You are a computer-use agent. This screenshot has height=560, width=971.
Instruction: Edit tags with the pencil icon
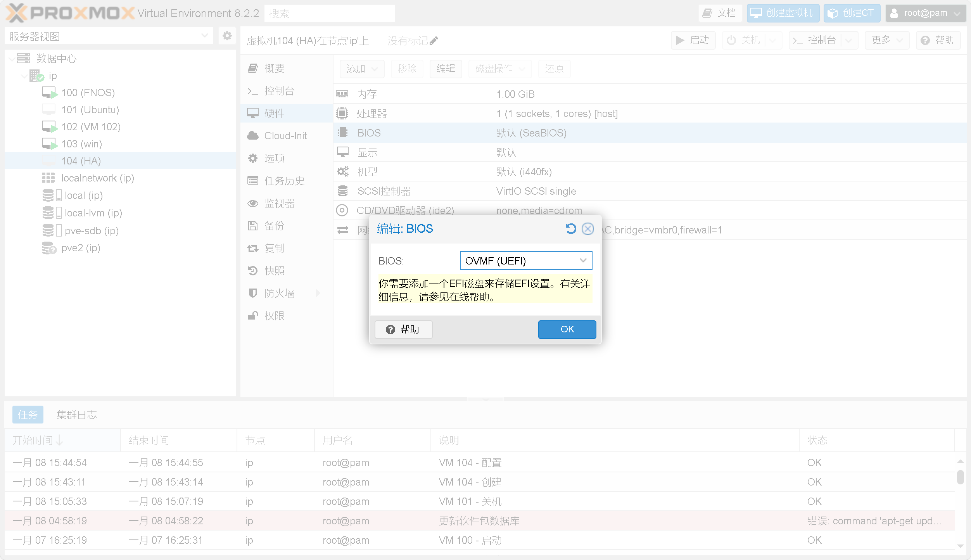(434, 41)
